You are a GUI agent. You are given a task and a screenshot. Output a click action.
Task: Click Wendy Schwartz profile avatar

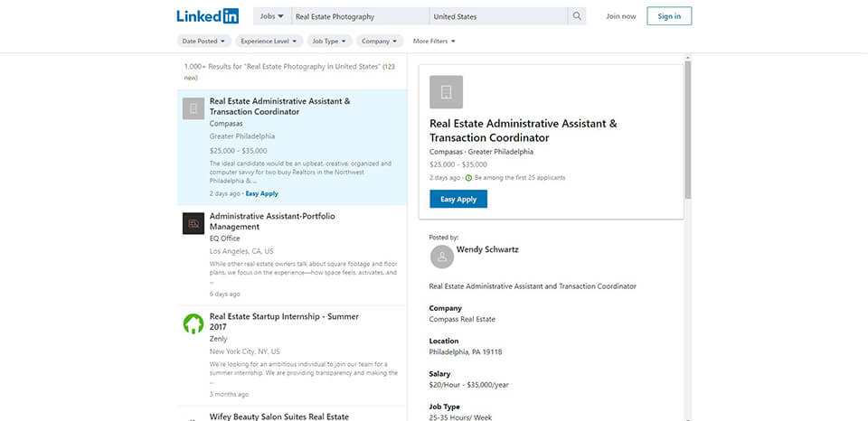pos(442,257)
